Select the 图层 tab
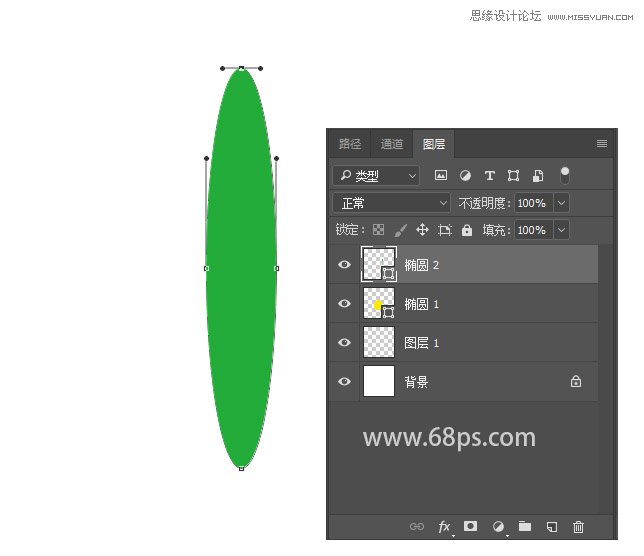The width and height of the screenshot is (644, 556). coord(434,144)
